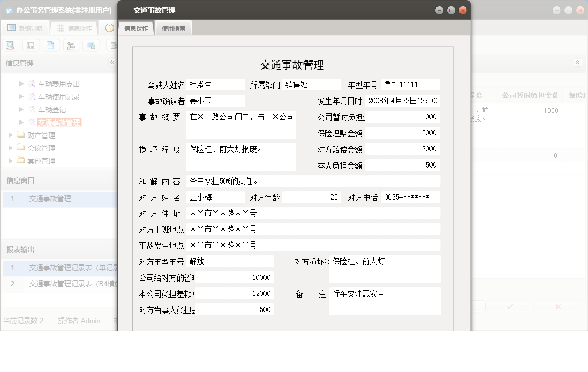Expand the 其他管理 folder node
This screenshot has height=372, width=588.
(x=9, y=161)
